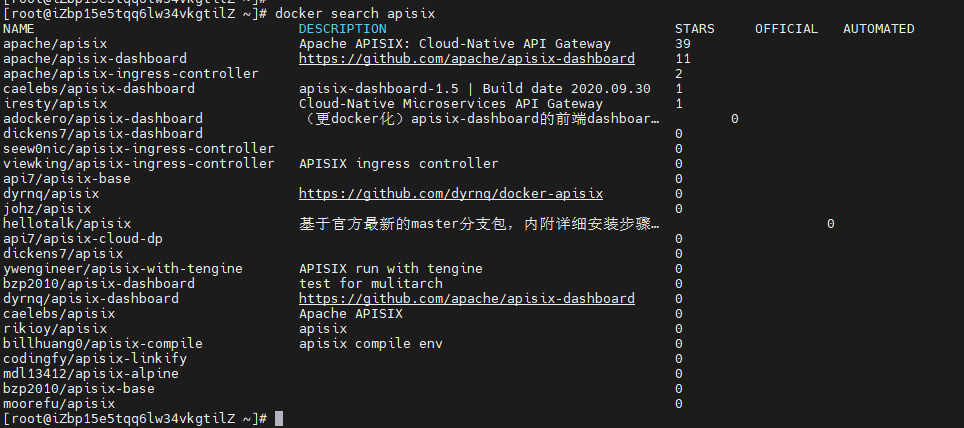Click the apache/apisix image name

(55, 44)
